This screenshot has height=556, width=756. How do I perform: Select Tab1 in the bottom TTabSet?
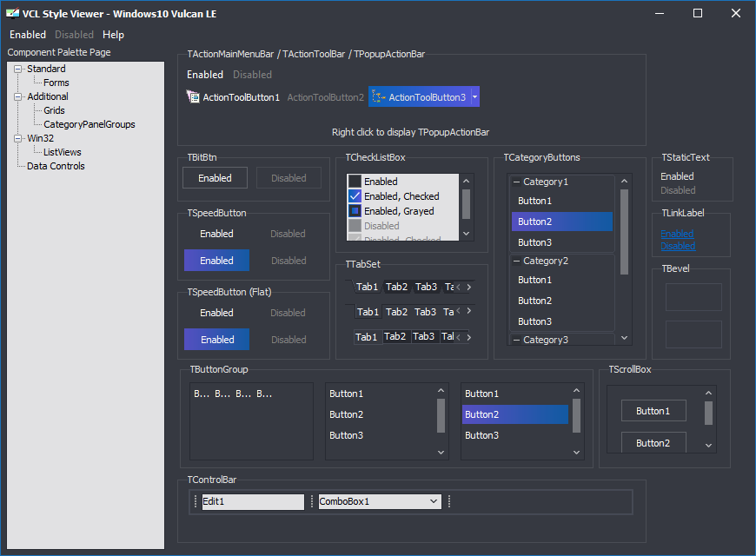click(x=367, y=336)
